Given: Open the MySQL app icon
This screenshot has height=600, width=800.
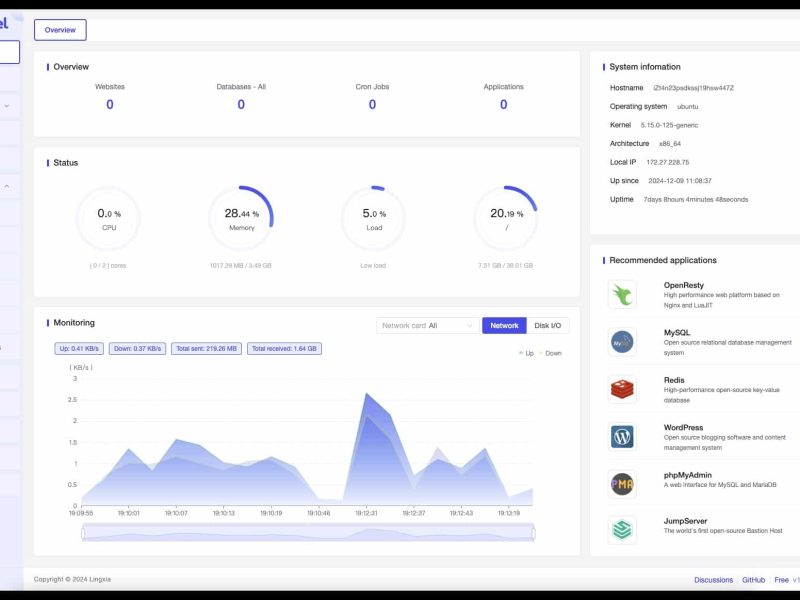Looking at the screenshot, I should coord(622,342).
